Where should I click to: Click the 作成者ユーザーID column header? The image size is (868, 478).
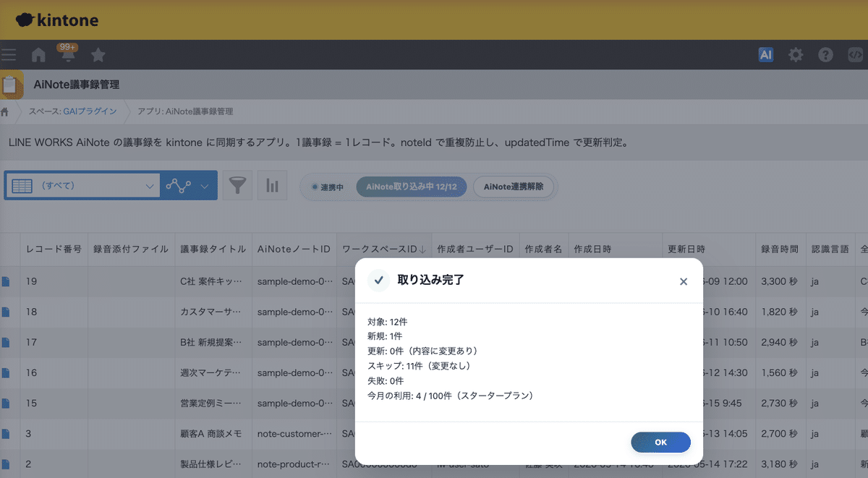pos(475,249)
